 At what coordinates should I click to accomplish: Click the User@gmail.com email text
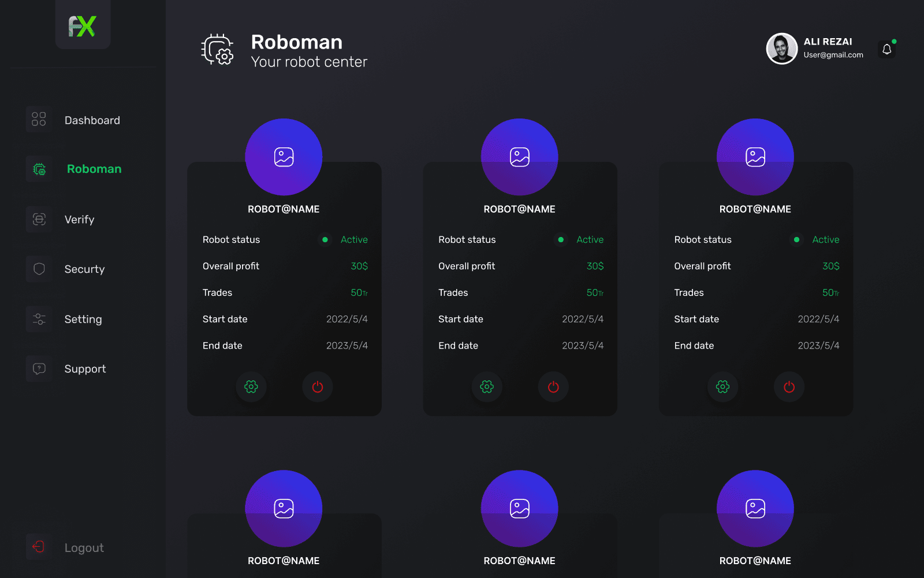833,55
